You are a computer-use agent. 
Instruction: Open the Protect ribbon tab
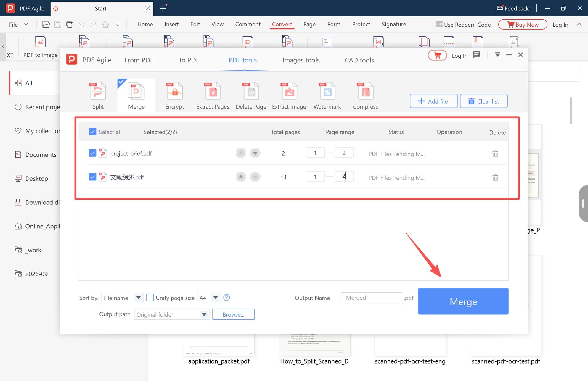pyautogui.click(x=361, y=24)
